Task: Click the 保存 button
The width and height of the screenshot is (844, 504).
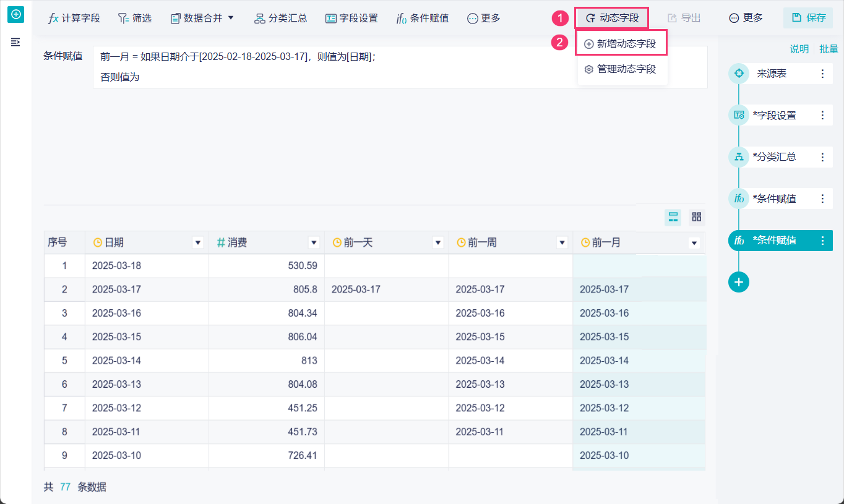Action: (x=808, y=18)
